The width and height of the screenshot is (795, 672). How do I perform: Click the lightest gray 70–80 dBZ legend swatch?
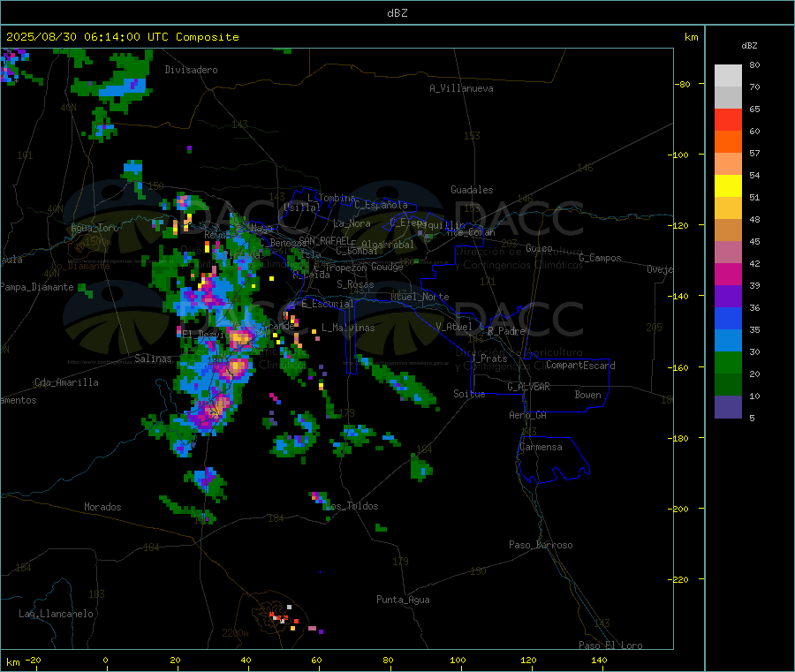click(728, 76)
